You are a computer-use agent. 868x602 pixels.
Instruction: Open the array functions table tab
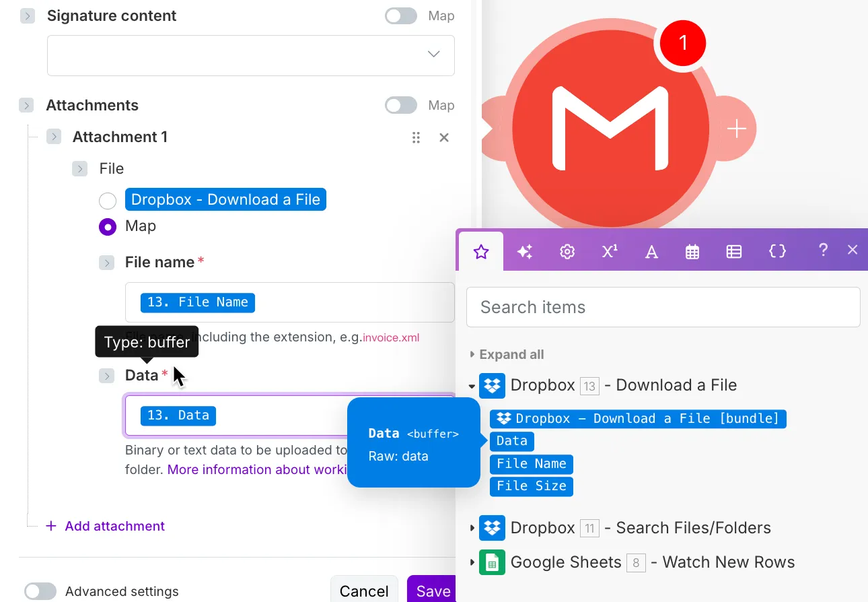pos(734,252)
